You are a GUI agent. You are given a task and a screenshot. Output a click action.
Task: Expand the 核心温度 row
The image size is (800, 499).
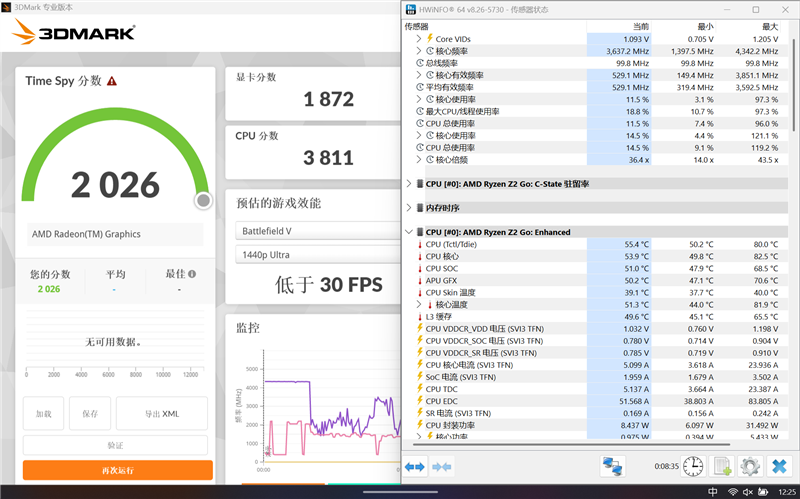pyautogui.click(x=419, y=304)
